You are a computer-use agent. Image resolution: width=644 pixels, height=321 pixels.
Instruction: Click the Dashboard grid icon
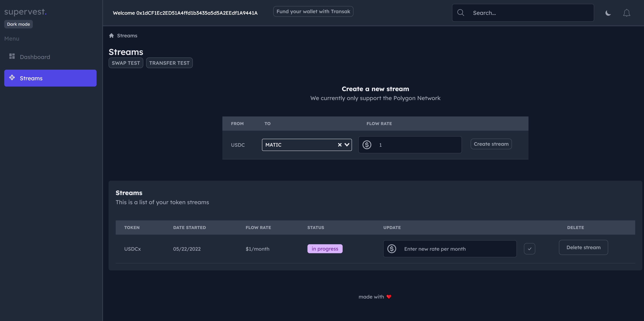tap(12, 56)
